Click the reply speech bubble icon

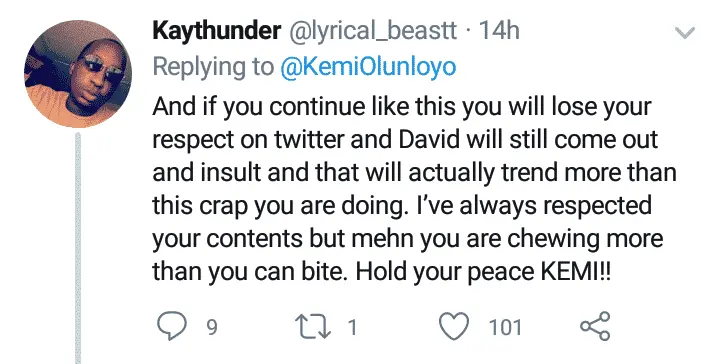pos(172,326)
